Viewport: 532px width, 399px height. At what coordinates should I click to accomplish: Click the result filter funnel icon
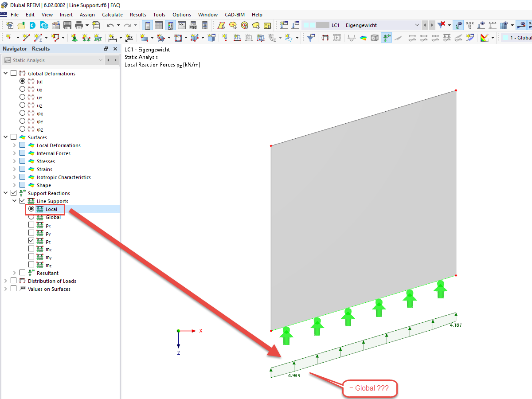click(x=312, y=38)
